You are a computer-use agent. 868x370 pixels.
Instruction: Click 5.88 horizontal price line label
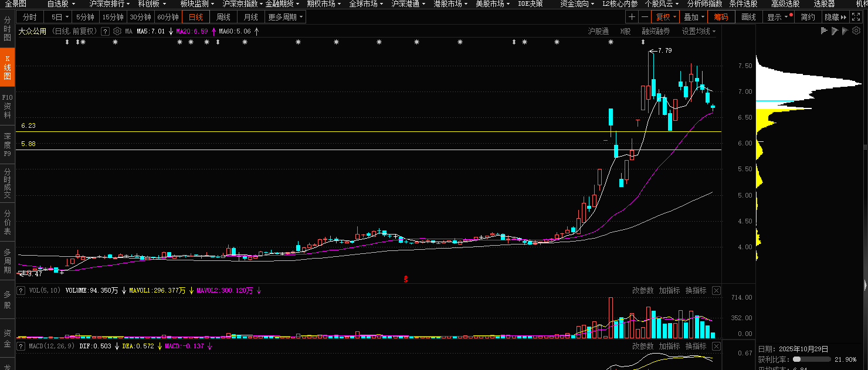coord(28,144)
